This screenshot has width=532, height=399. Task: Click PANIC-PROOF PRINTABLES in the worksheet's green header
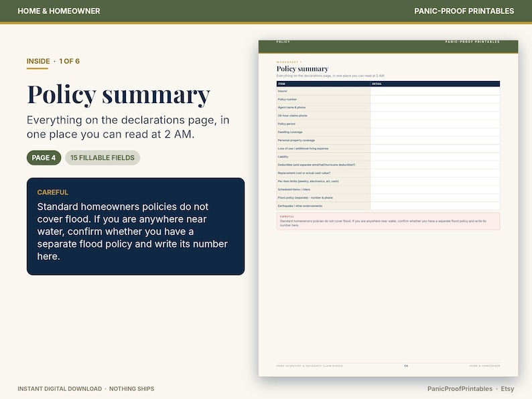[x=472, y=42]
